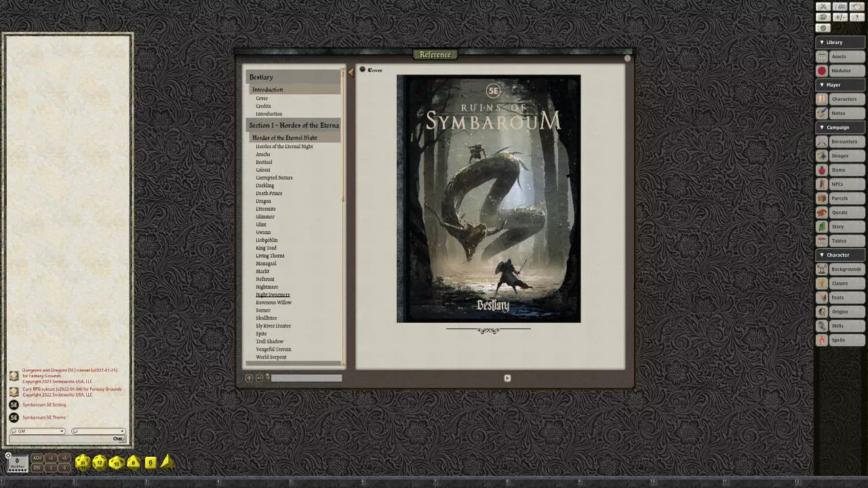The height and width of the screenshot is (488, 868).
Task: Click the Modules button label
Action: tap(846, 71)
